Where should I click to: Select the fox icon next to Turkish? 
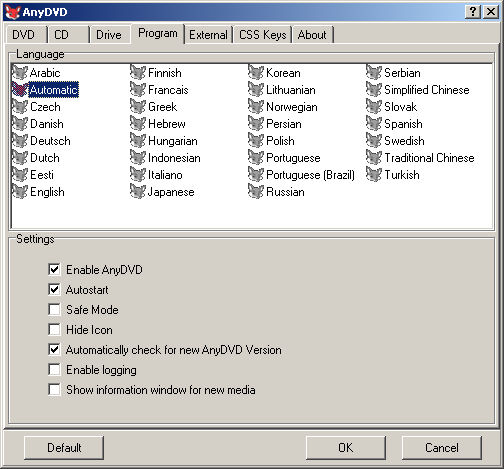click(x=374, y=174)
